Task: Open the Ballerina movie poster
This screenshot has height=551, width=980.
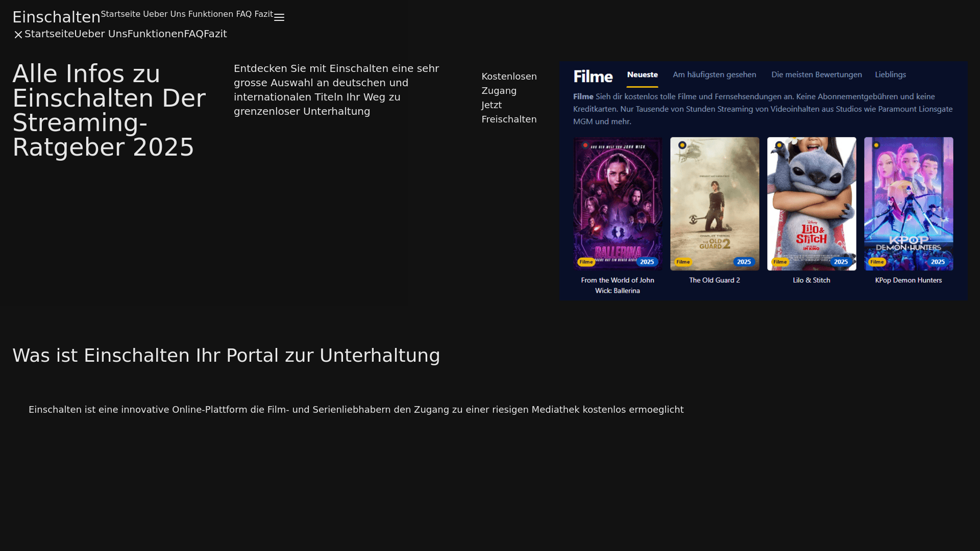Action: [618, 204]
